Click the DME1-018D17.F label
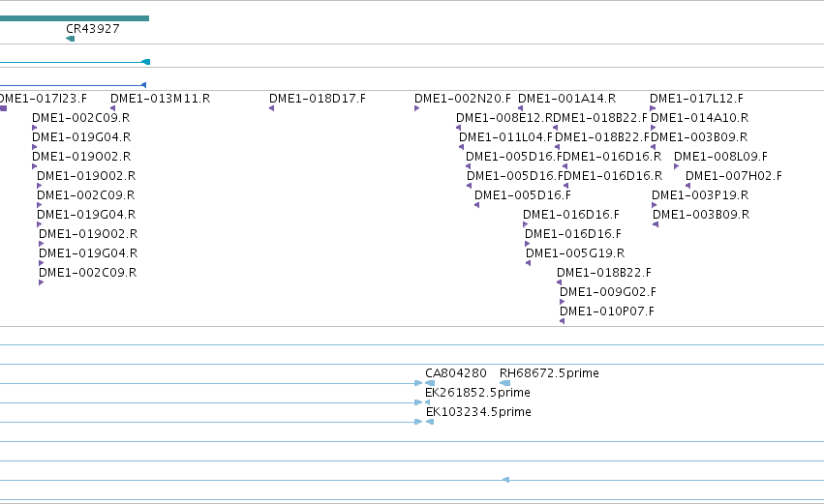 point(318,99)
